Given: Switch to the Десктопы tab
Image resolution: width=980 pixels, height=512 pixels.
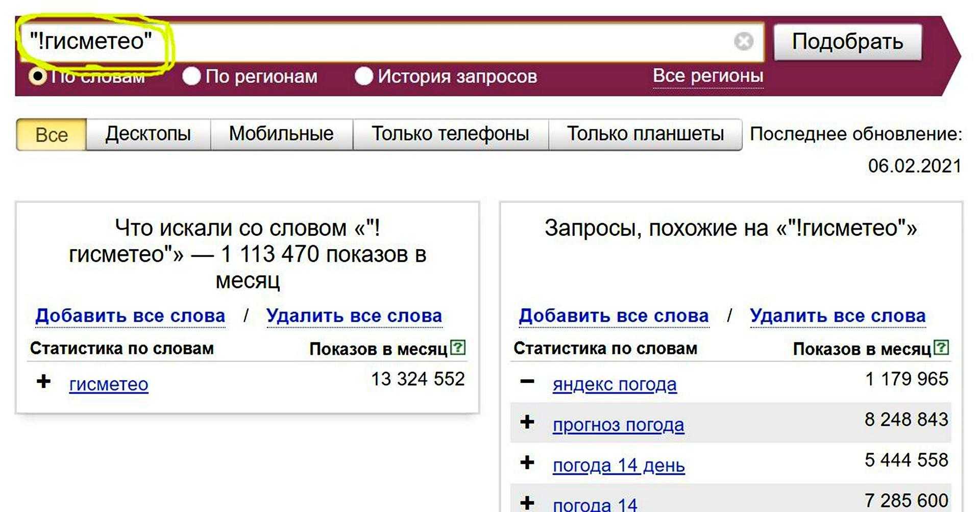Looking at the screenshot, I should coord(148,134).
